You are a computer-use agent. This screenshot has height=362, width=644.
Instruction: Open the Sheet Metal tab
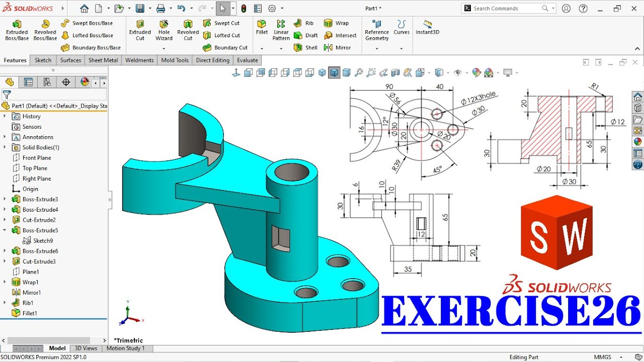click(x=103, y=60)
